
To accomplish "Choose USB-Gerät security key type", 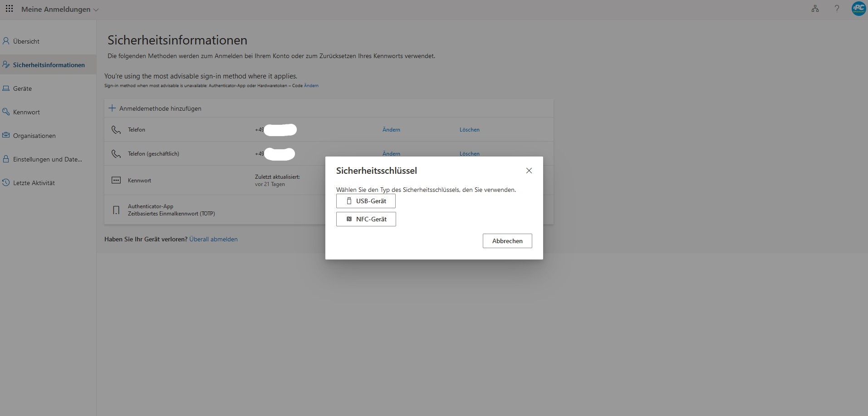I will click(x=366, y=201).
